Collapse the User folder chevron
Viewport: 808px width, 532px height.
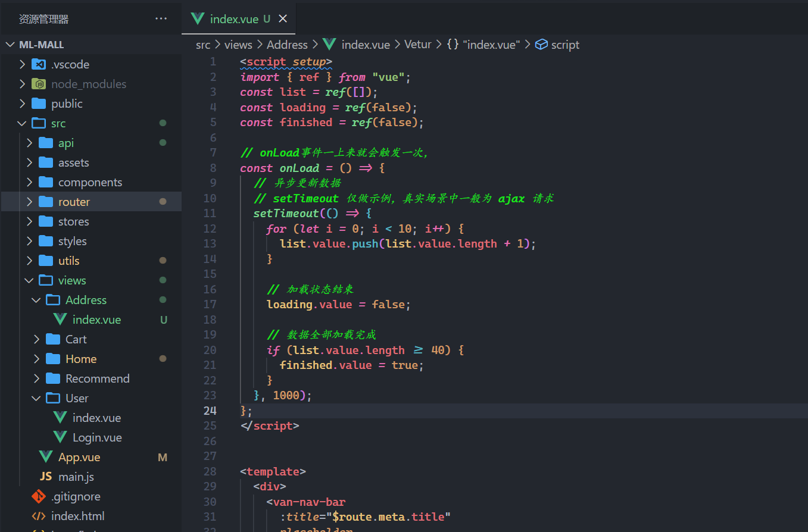36,398
